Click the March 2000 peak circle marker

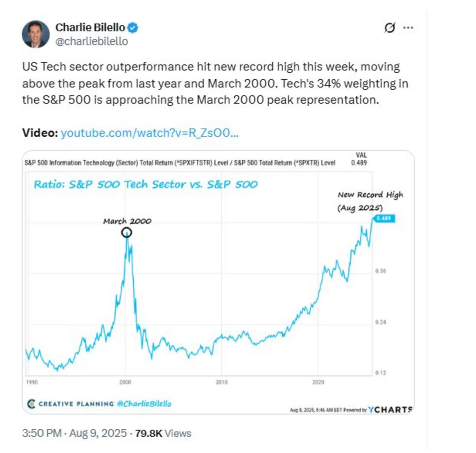[127, 233]
